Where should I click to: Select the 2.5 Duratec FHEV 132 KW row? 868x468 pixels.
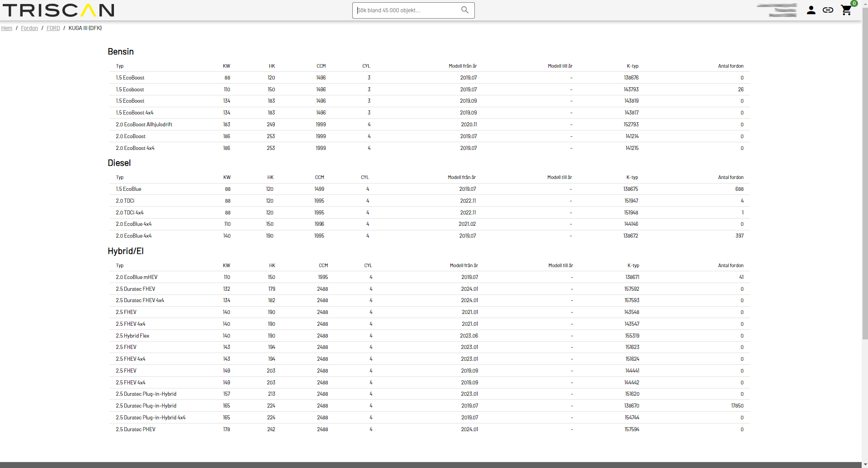click(x=429, y=289)
